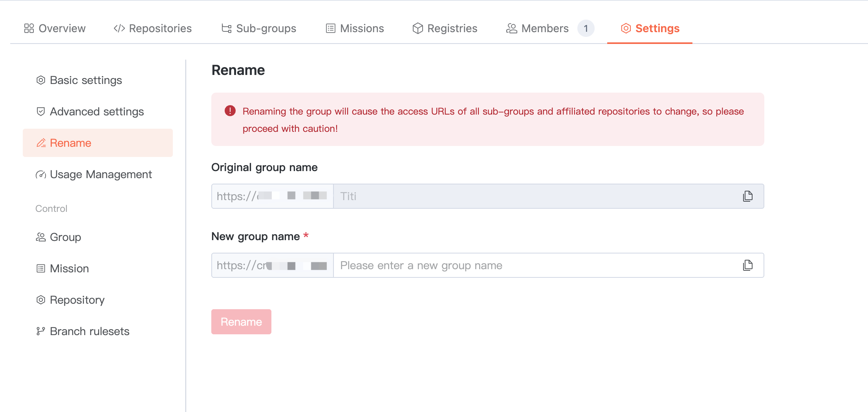Click the Sub-groups tree icon
This screenshot has width=868, height=412.
click(x=227, y=28)
